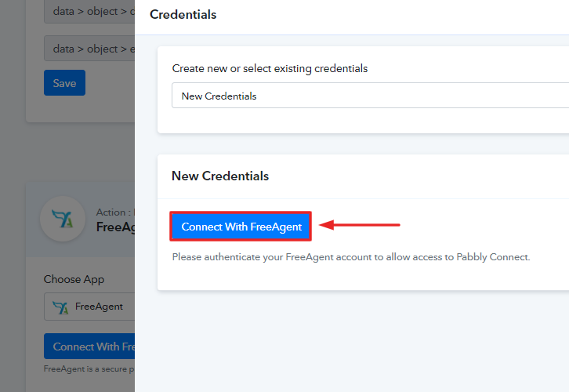Click the New Credentials section heading
Image resolution: width=569 pixels, height=392 pixels.
click(220, 176)
